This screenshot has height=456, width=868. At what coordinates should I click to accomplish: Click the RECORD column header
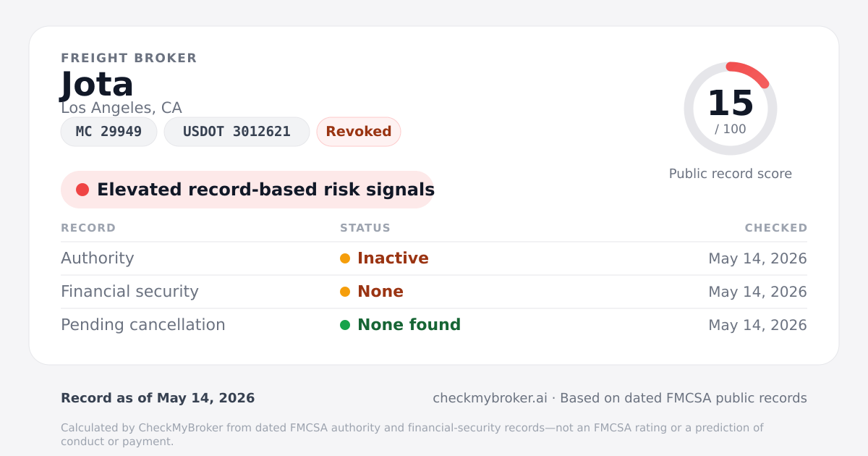(x=88, y=228)
